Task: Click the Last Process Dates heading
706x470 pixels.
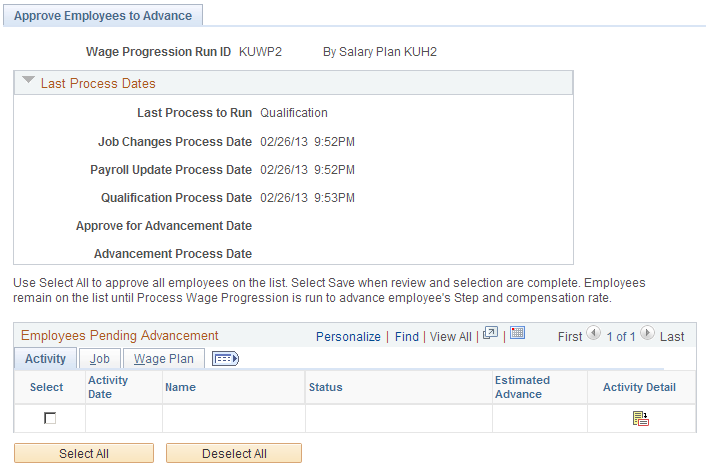Action: (x=98, y=83)
